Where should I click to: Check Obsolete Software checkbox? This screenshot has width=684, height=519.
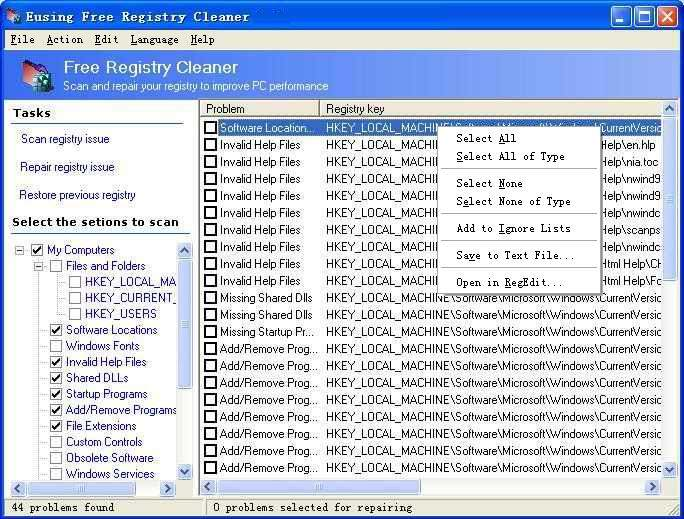56,458
